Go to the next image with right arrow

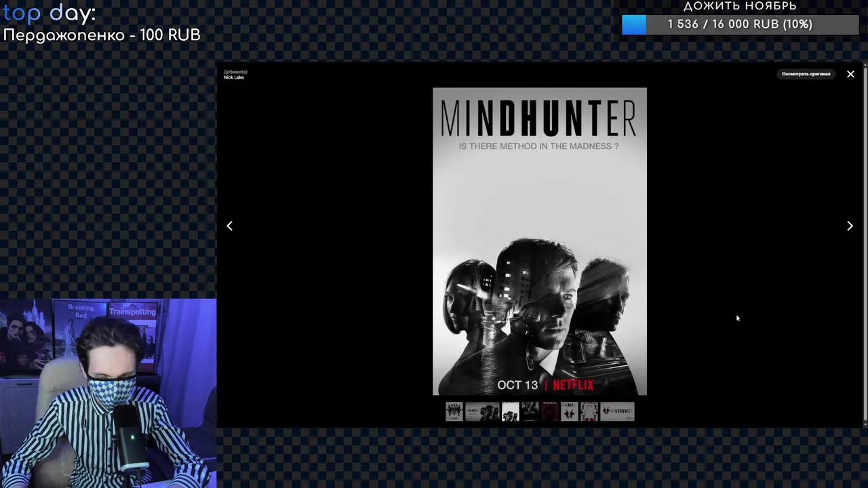[850, 226]
